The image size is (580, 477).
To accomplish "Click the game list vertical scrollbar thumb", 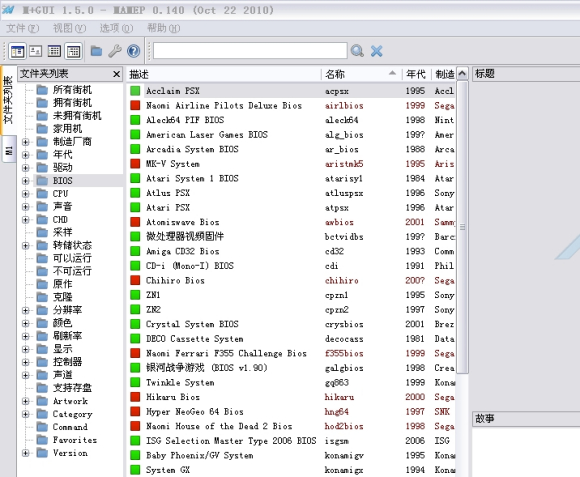I will [x=462, y=227].
